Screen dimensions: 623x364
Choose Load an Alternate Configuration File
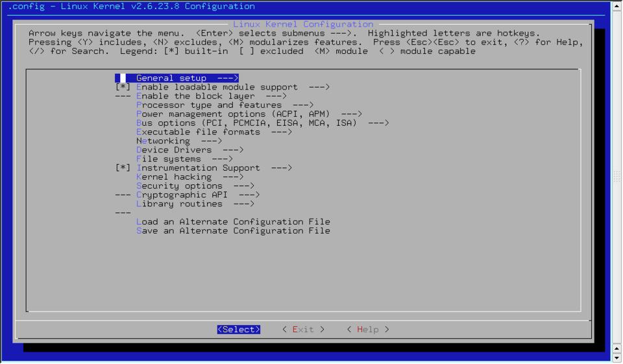pyautogui.click(x=233, y=222)
